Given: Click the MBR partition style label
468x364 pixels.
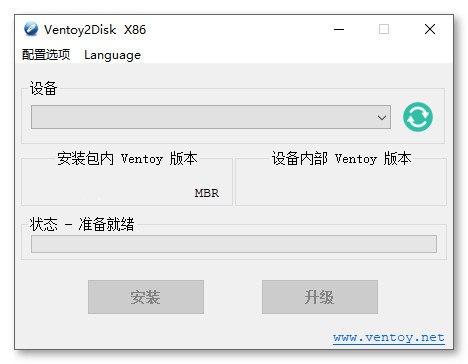Looking at the screenshot, I should [x=207, y=193].
